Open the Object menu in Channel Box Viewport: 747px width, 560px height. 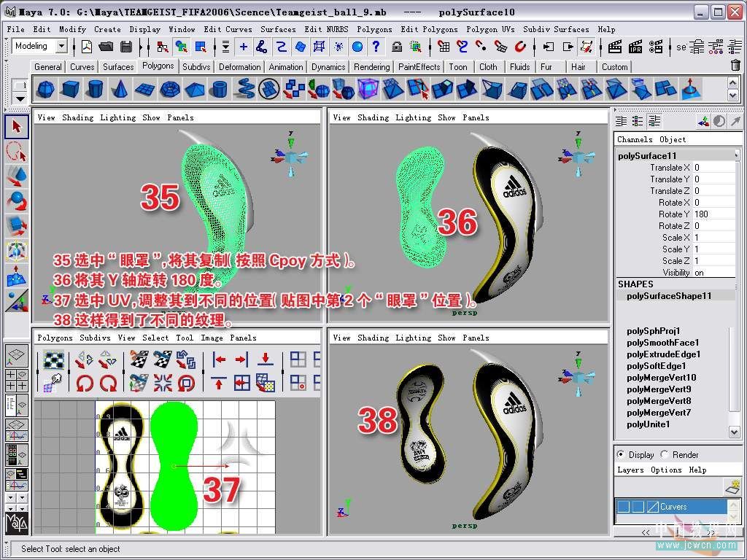click(673, 139)
